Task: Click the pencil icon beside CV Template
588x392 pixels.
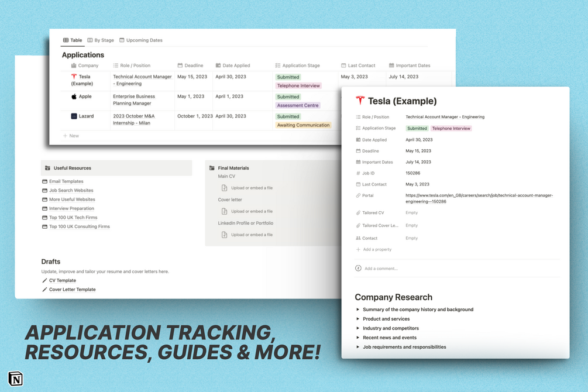Action: click(44, 280)
